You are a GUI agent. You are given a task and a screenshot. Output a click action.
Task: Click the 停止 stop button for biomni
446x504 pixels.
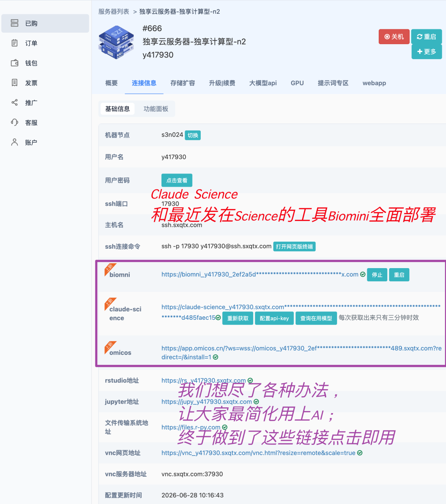pos(377,275)
